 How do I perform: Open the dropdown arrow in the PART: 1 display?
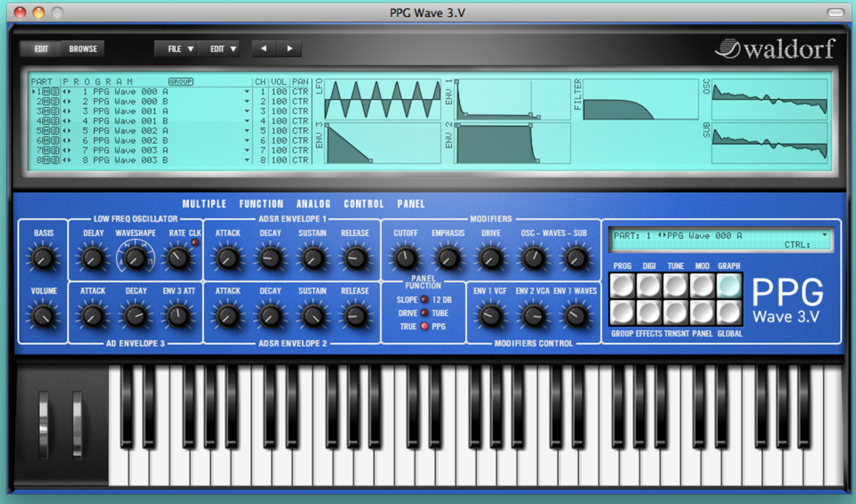tap(825, 234)
